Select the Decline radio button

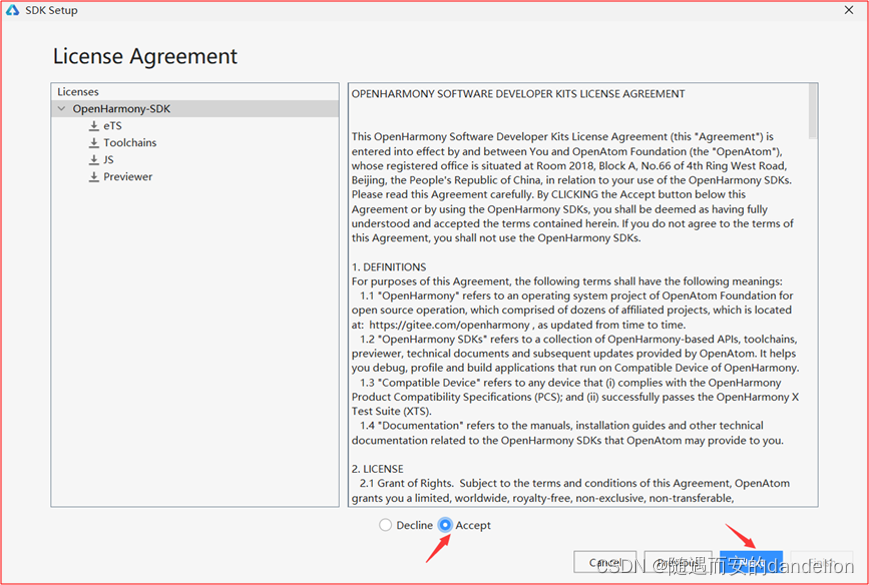[x=385, y=525]
